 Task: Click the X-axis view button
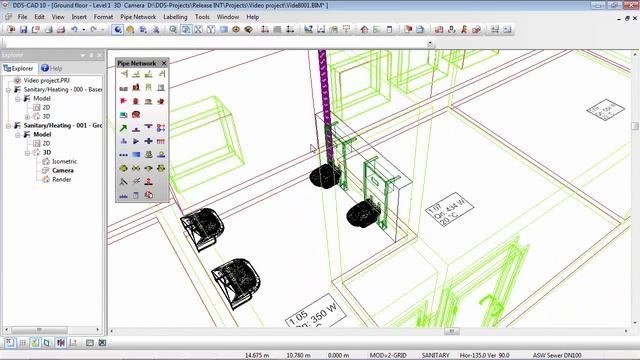tap(198, 29)
